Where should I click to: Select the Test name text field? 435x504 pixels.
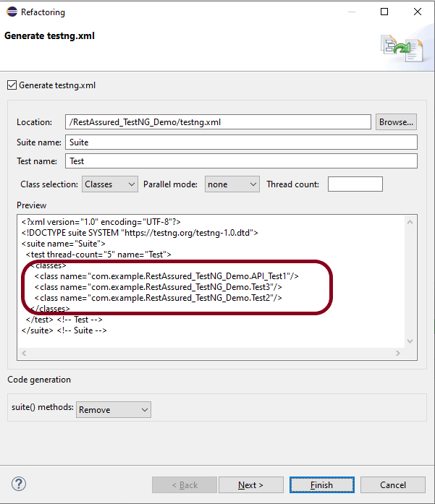[x=240, y=161]
